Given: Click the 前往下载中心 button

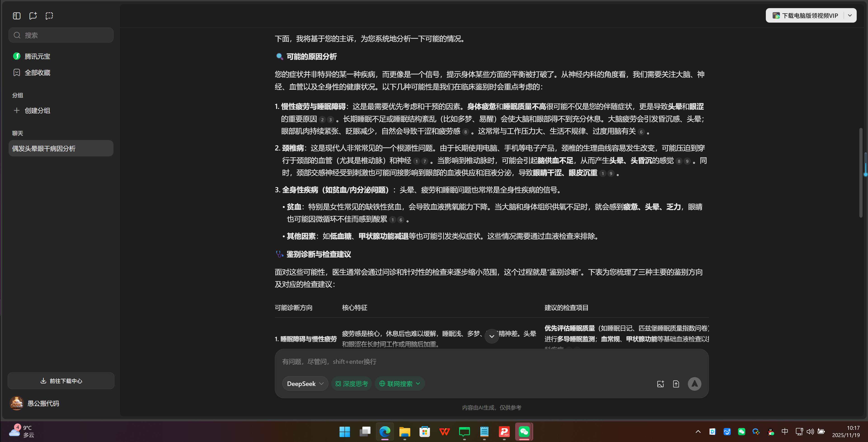Looking at the screenshot, I should pos(61,381).
